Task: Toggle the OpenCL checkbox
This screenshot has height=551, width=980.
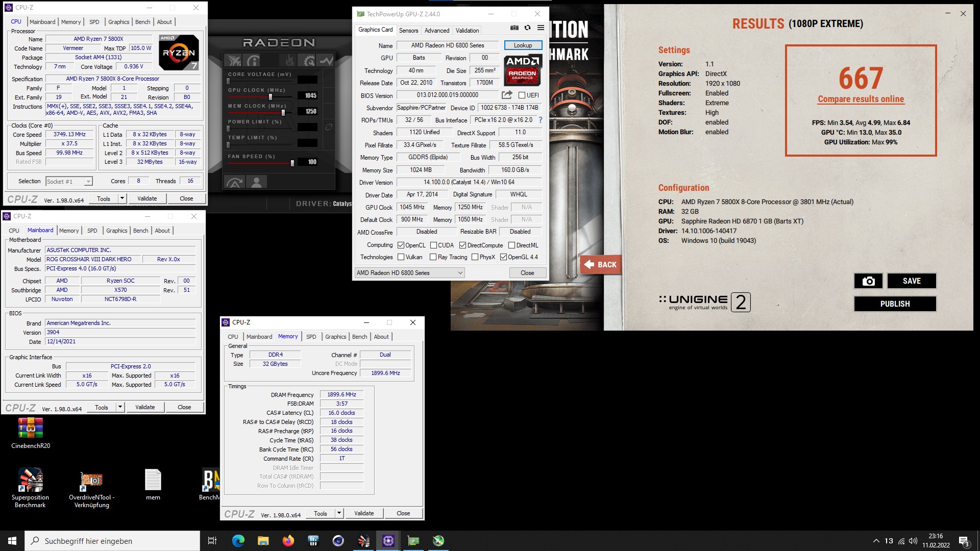Action: (401, 245)
